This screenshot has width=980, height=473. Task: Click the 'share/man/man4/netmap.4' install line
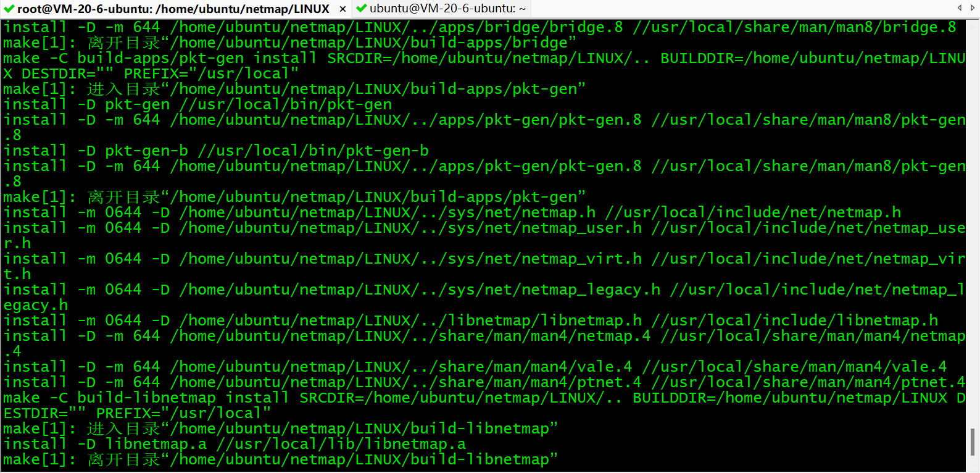pyautogui.click(x=484, y=344)
